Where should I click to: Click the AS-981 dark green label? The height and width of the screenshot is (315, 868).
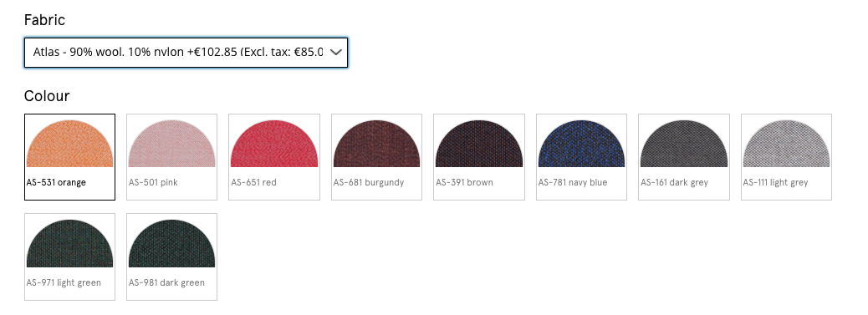pyautogui.click(x=166, y=282)
